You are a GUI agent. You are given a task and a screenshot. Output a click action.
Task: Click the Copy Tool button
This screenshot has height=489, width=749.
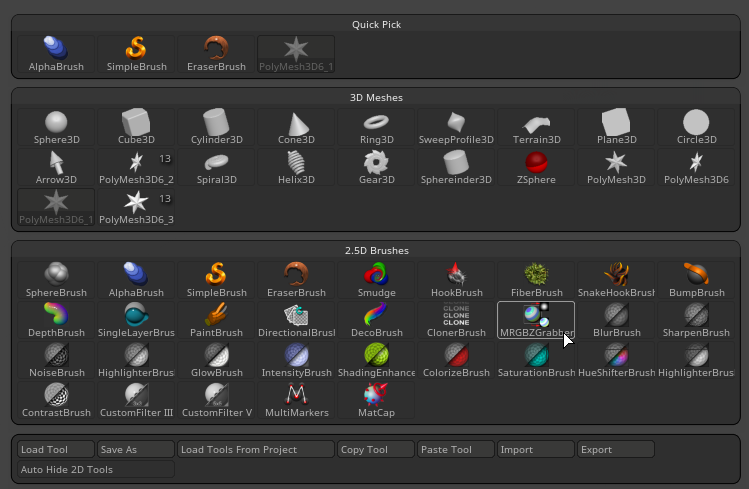[376, 449]
